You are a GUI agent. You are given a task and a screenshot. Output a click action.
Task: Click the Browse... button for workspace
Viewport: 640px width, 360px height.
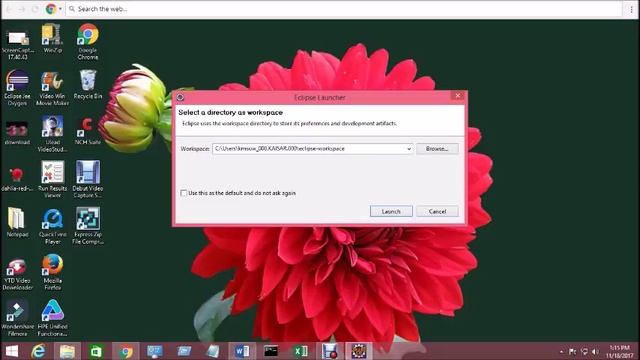[x=437, y=149]
